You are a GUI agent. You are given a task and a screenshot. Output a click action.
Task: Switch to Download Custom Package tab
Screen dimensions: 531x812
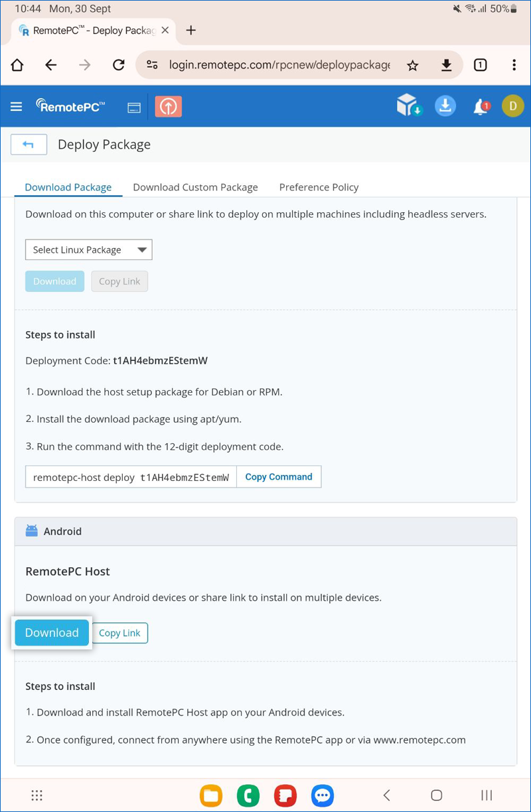195,187
